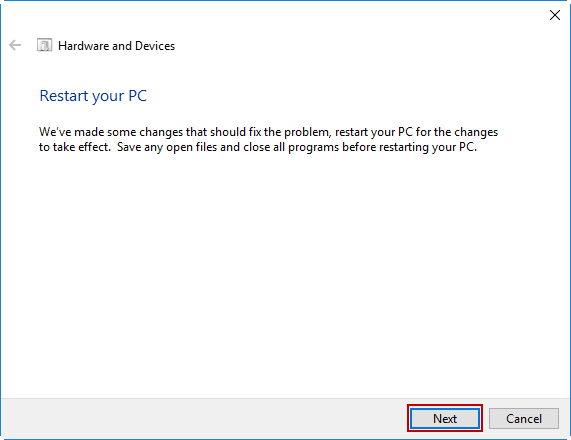The height and width of the screenshot is (440, 571).
Task: Select the Next button highlighted in red
Action: click(x=445, y=419)
